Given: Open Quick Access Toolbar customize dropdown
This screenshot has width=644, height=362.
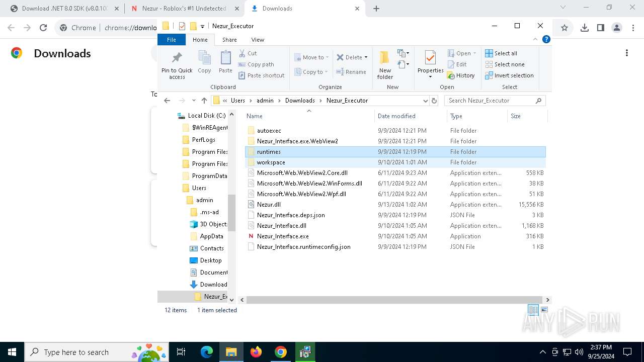Looking at the screenshot, I should click(202, 26).
